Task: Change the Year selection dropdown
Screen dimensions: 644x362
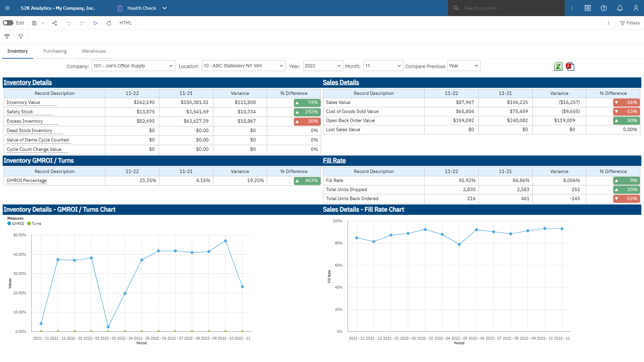Action: tap(322, 66)
